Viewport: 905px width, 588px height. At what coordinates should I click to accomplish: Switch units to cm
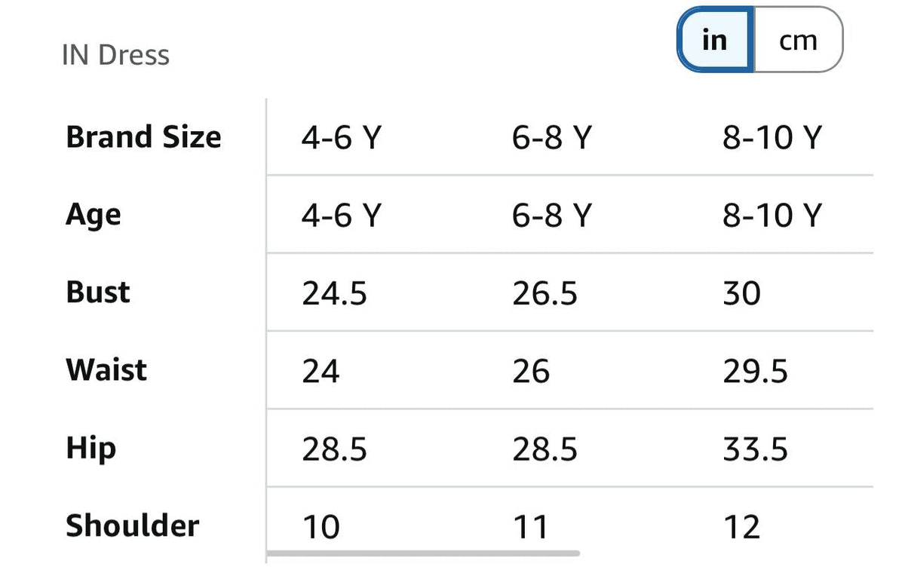[x=798, y=40]
